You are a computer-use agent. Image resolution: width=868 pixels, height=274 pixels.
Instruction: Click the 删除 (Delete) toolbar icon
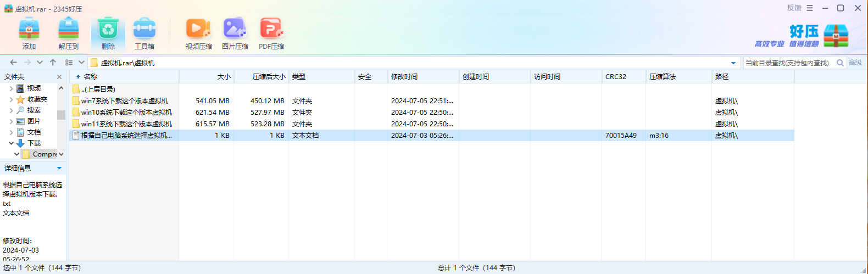tap(108, 33)
